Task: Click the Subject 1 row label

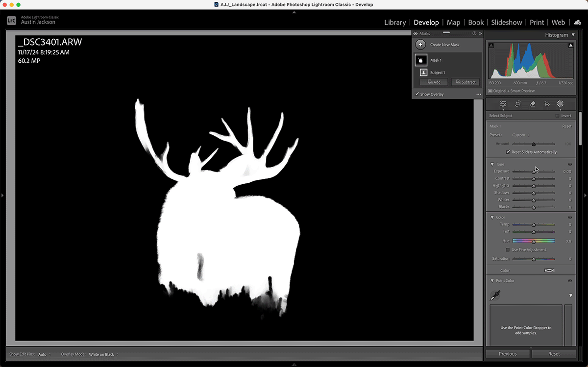Action: coord(438,73)
